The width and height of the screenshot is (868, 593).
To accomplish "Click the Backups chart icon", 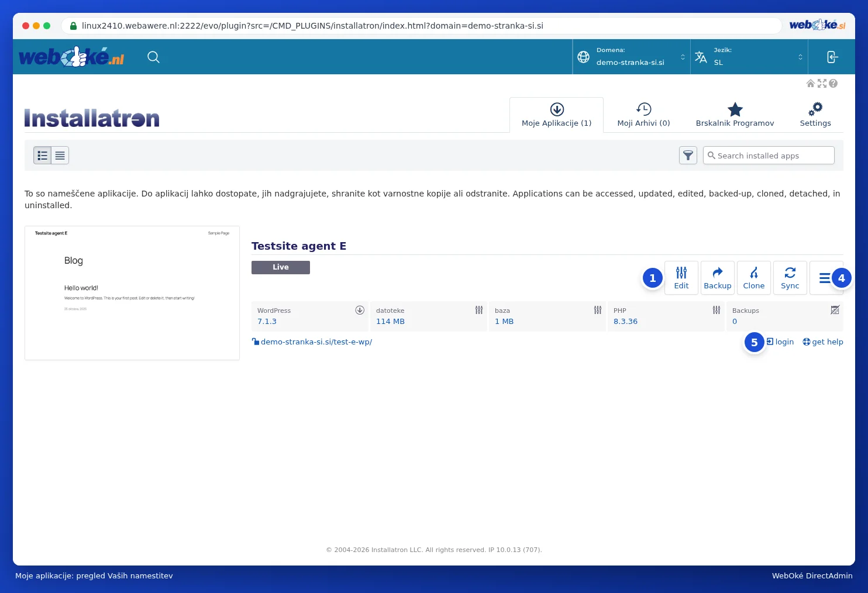I will coord(835,310).
